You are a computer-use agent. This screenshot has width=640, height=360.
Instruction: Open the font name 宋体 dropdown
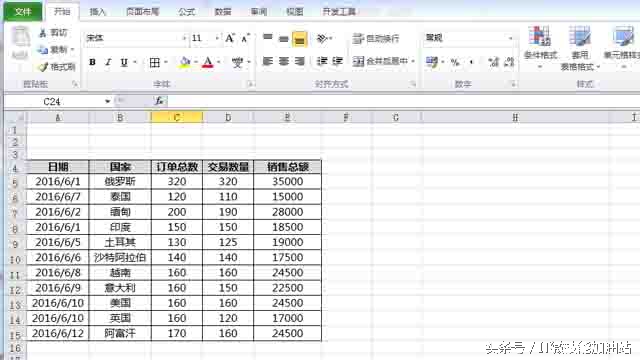tap(184, 38)
